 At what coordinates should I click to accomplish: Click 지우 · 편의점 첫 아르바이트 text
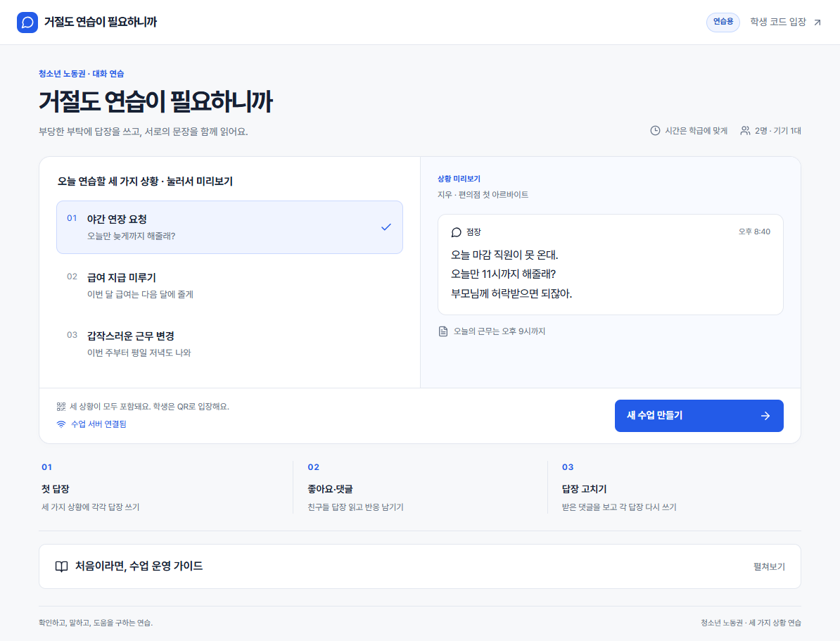[483, 194]
